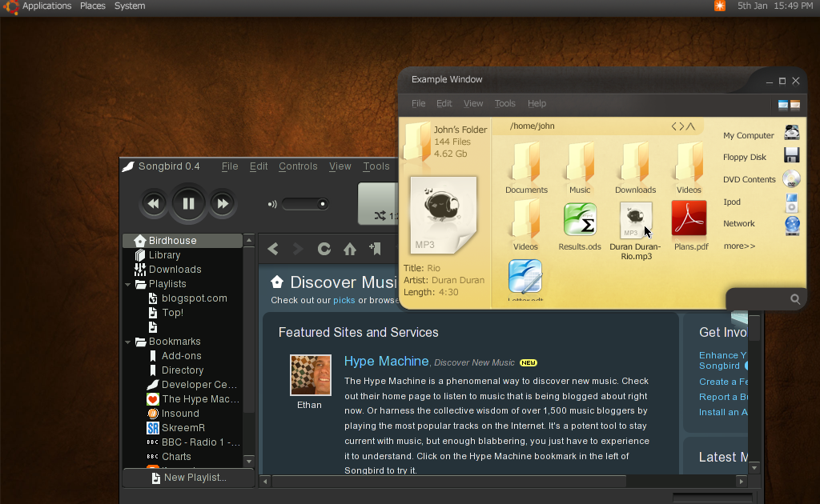Reload the page in Songbird browser
The image size is (820, 504).
[324, 249]
